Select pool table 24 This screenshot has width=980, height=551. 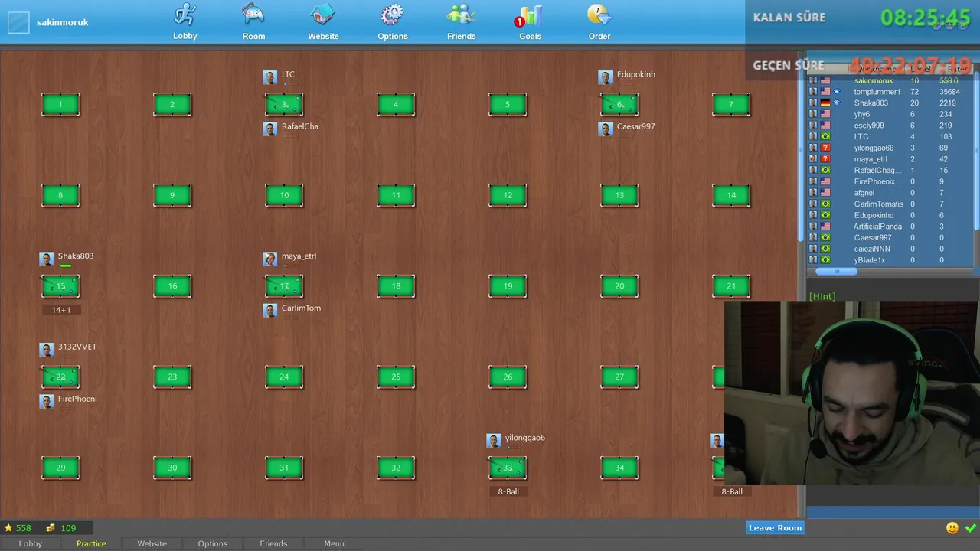pos(284,377)
